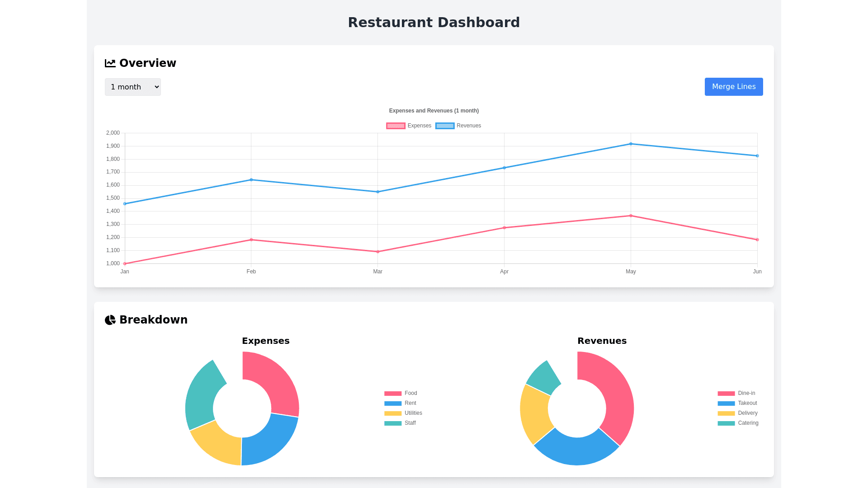Click the May revenues data point
This screenshot has width=868, height=488.
tap(631, 144)
